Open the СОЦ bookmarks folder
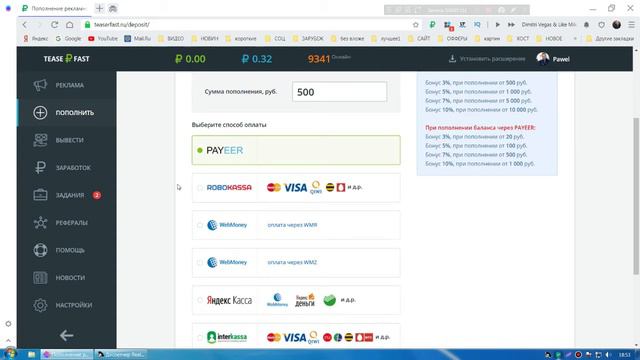This screenshot has width=640, height=360. (275, 38)
